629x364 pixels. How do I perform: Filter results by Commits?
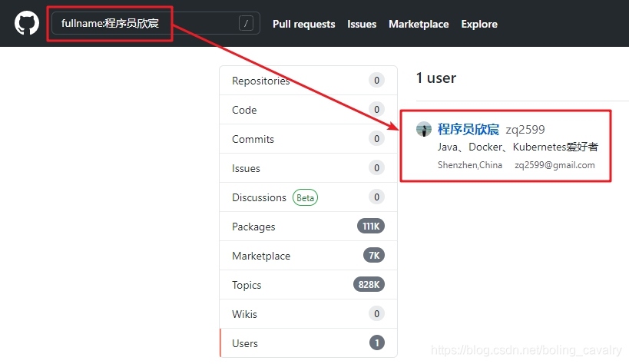308,139
